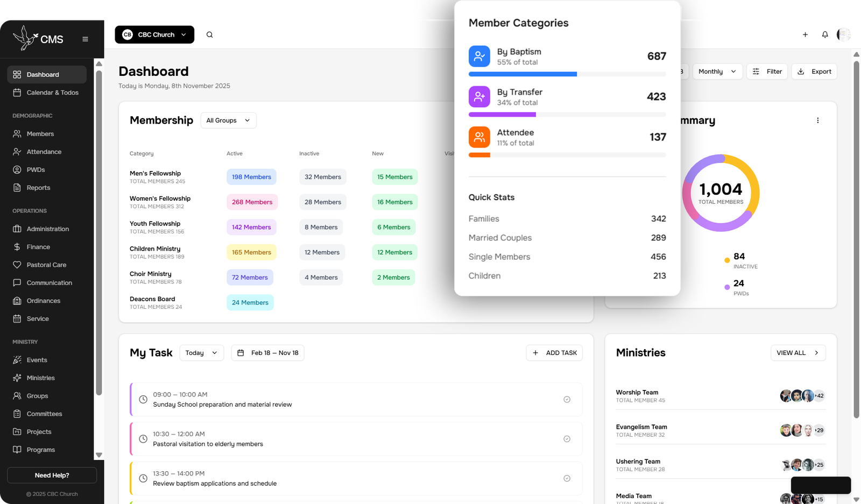Viewport: 861px width, 504px height.
Task: Click the 24 Members Deacons Board badge
Action: coord(250,303)
